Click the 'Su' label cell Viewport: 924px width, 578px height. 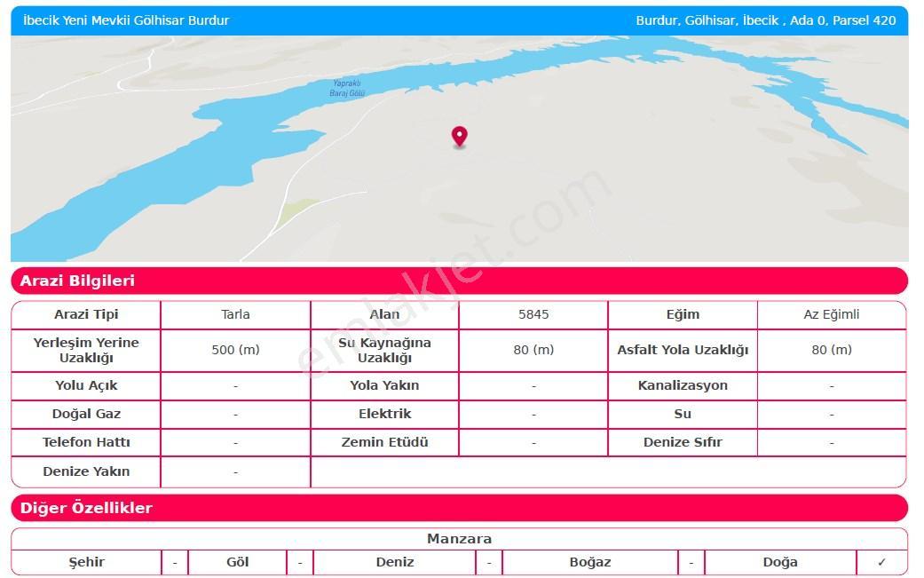pyautogui.click(x=683, y=415)
